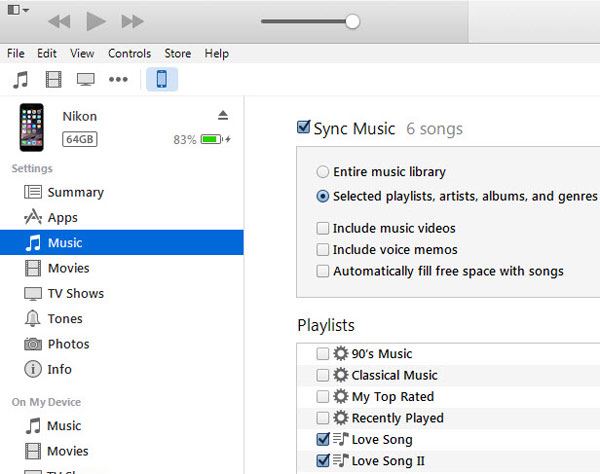The width and height of the screenshot is (600, 474).
Task: Open Photos in device settings
Action: [x=122, y=344]
